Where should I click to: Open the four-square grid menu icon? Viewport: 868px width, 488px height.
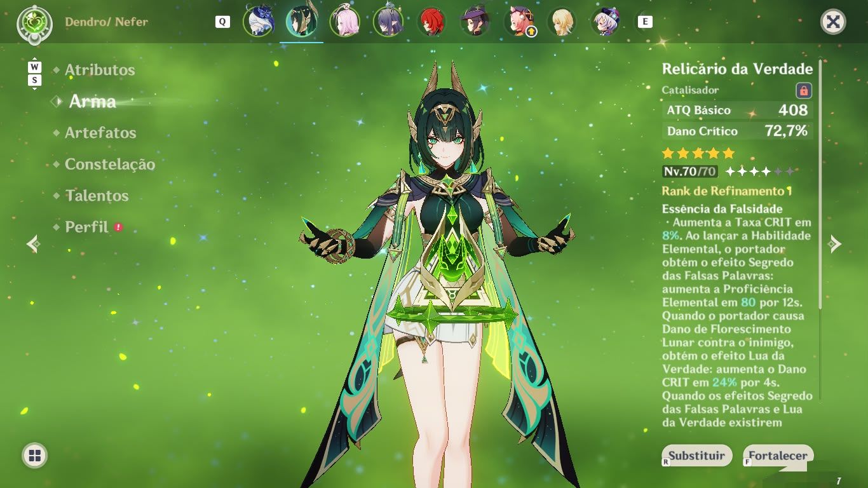[35, 455]
